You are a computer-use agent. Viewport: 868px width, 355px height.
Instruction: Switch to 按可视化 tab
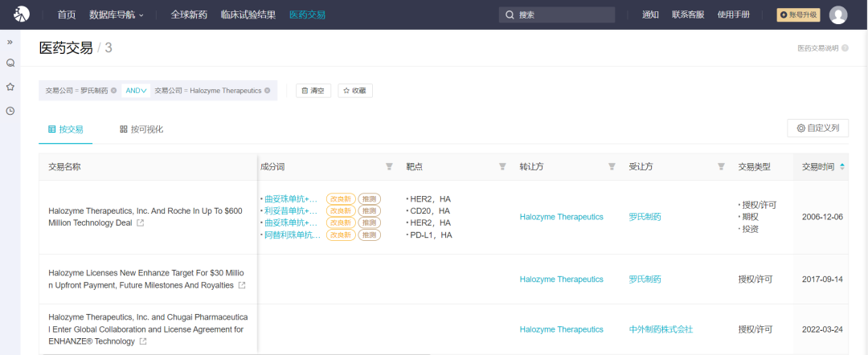(x=141, y=129)
